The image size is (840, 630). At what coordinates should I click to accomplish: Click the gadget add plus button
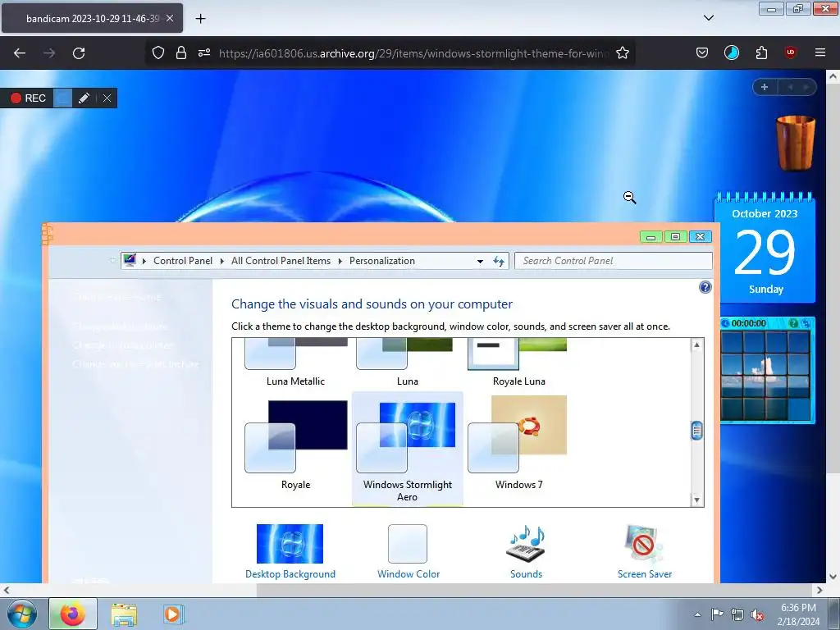pyautogui.click(x=765, y=87)
